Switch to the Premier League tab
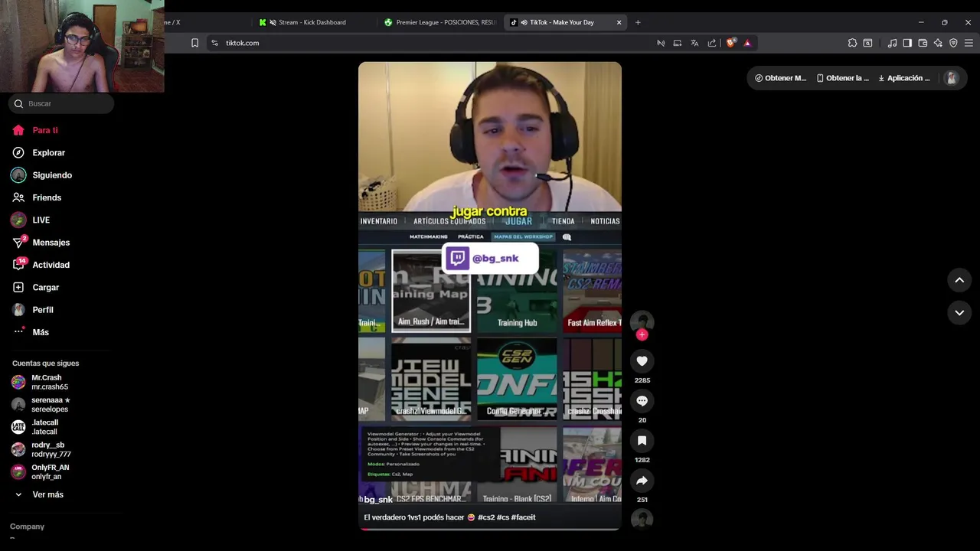This screenshot has height=551, width=980. tap(442, 22)
